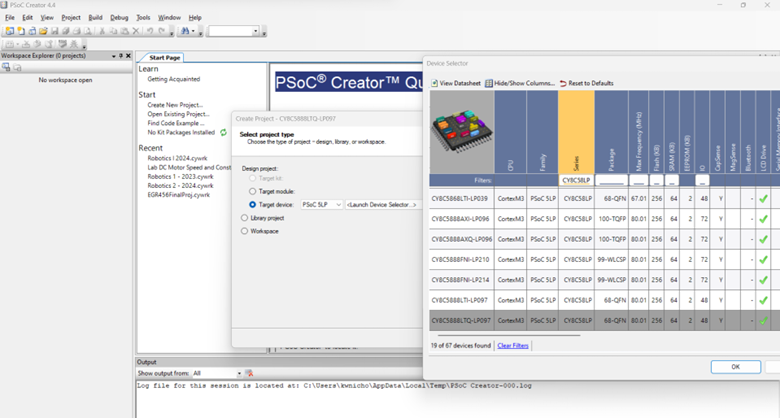Open the File menu
Screen dimensions: 780x418
point(9,17)
